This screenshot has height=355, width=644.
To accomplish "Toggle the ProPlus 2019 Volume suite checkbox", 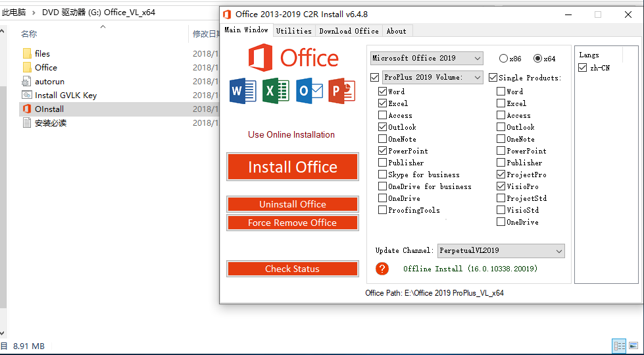I will click(374, 77).
